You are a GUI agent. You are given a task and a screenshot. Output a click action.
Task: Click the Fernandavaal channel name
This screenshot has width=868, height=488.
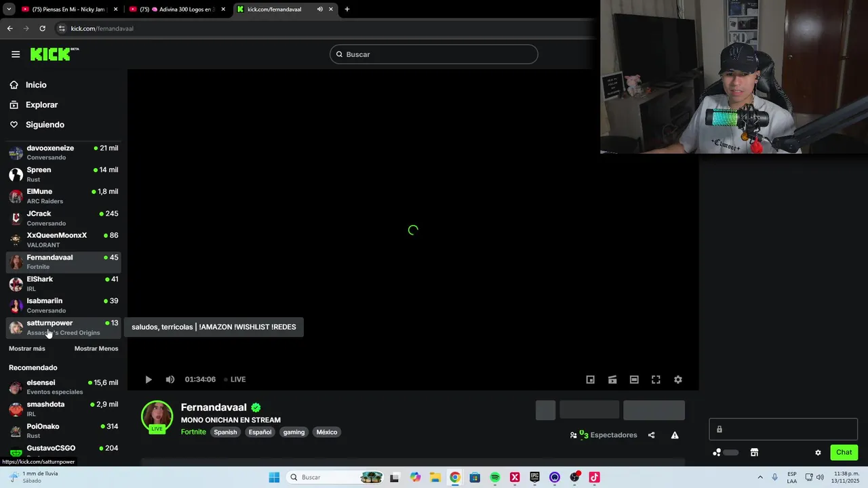[x=214, y=407]
